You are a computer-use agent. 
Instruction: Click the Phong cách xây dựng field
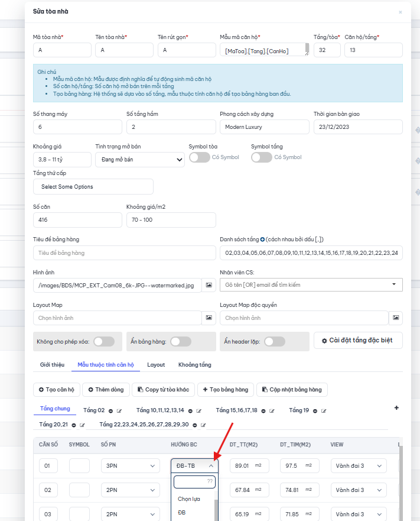point(265,127)
